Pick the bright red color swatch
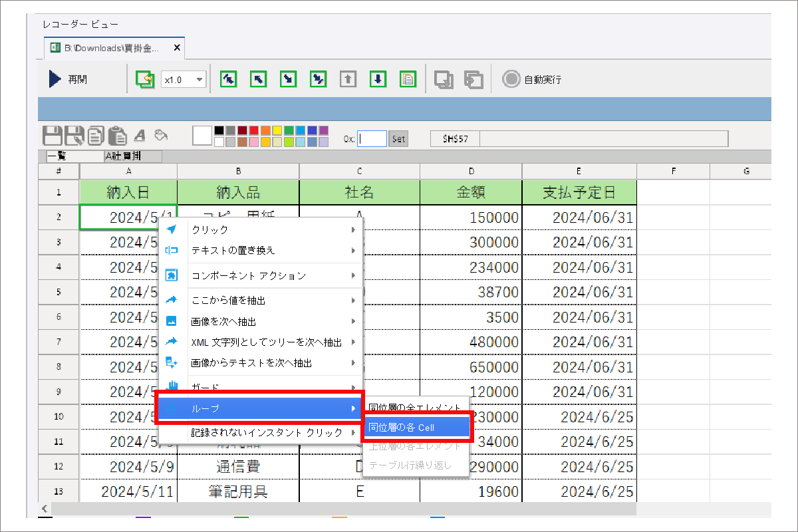 pyautogui.click(x=254, y=131)
